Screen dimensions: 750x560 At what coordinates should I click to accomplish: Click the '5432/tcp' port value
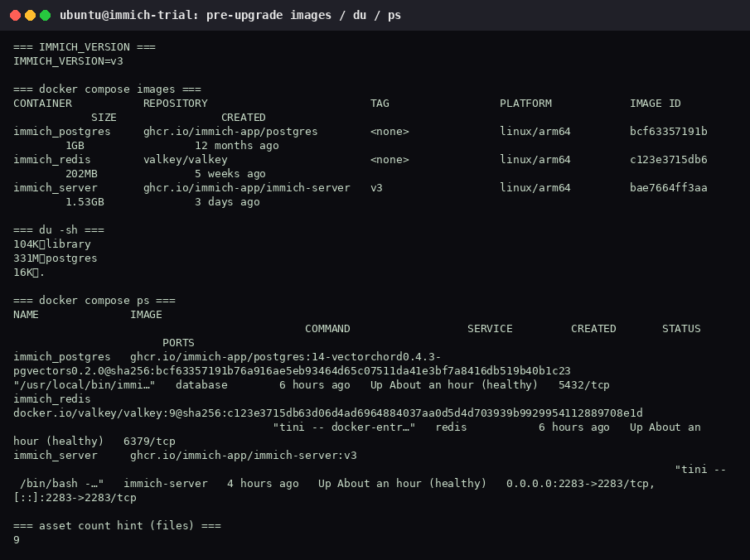click(x=584, y=385)
